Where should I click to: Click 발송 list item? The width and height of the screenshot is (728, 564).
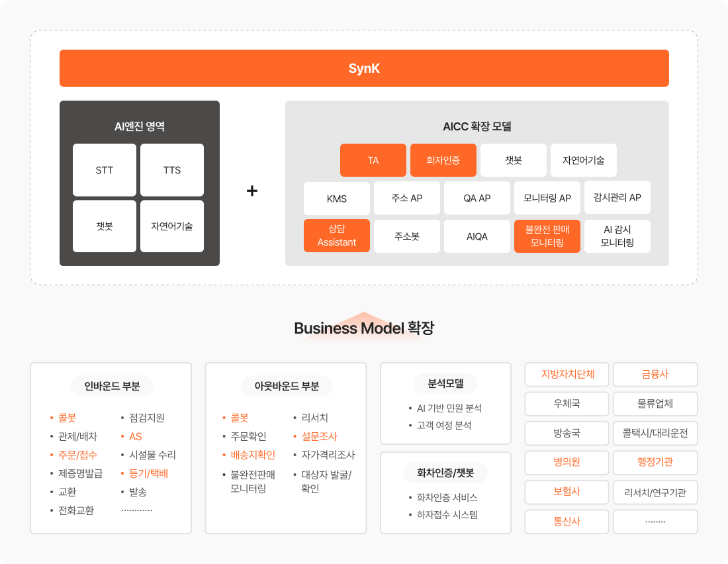138,492
